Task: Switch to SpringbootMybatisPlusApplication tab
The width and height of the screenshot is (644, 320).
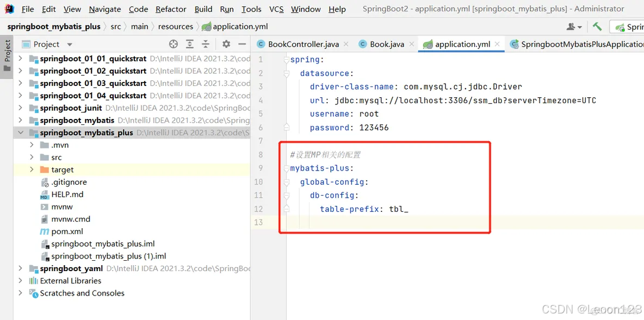Action: (577, 45)
